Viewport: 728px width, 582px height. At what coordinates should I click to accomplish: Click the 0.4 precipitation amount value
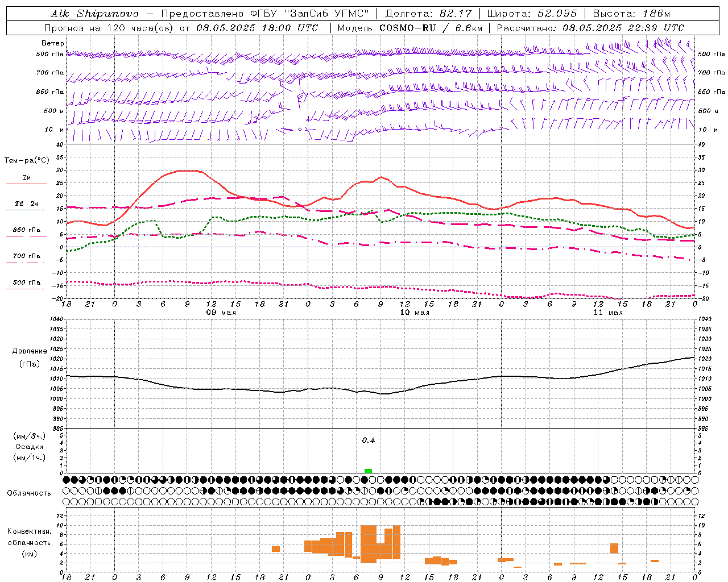pos(369,440)
